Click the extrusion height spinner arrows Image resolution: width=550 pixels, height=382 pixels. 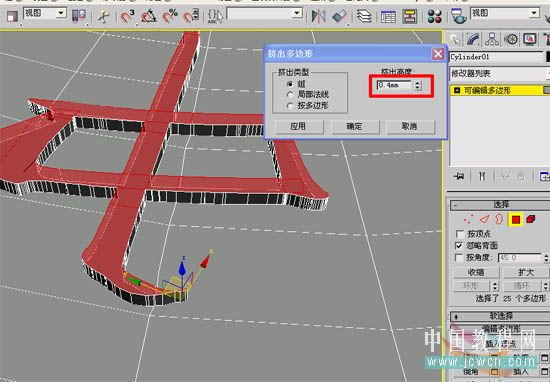[x=417, y=85]
